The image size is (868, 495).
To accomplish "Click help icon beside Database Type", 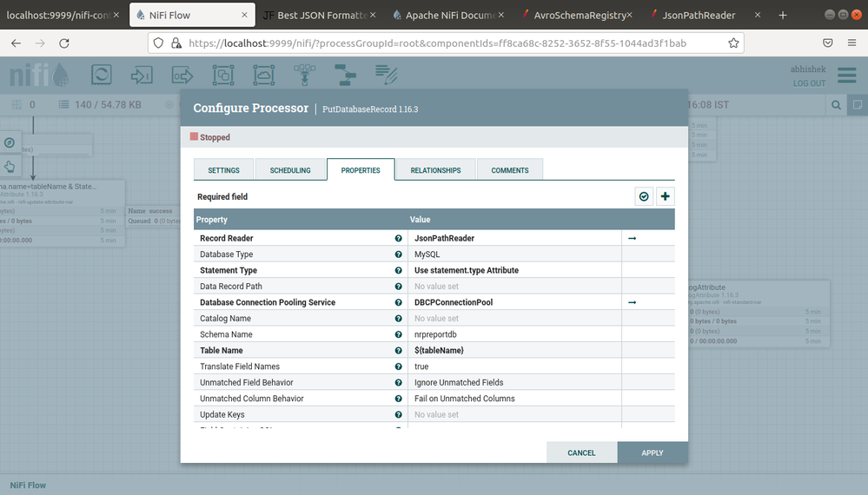I will pos(399,254).
